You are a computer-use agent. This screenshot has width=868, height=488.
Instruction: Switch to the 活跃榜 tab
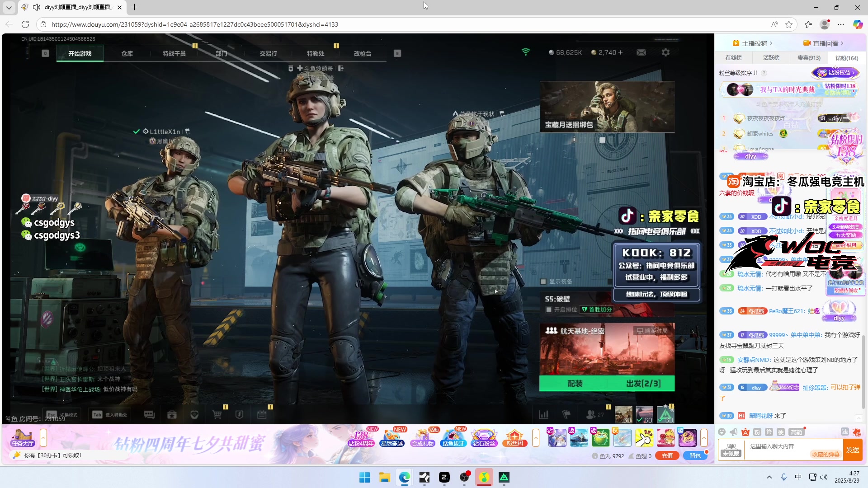771,58
